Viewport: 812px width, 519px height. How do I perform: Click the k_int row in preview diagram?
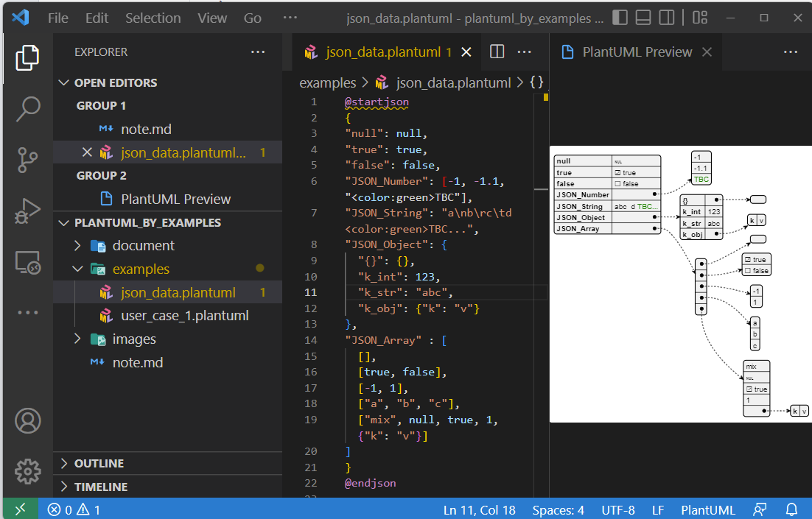(701, 211)
